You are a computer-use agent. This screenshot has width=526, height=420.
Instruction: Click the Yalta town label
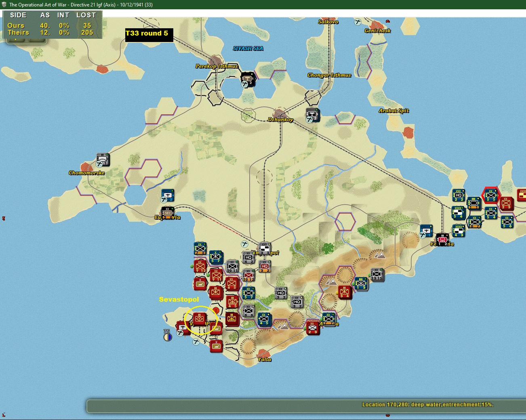pos(265,359)
